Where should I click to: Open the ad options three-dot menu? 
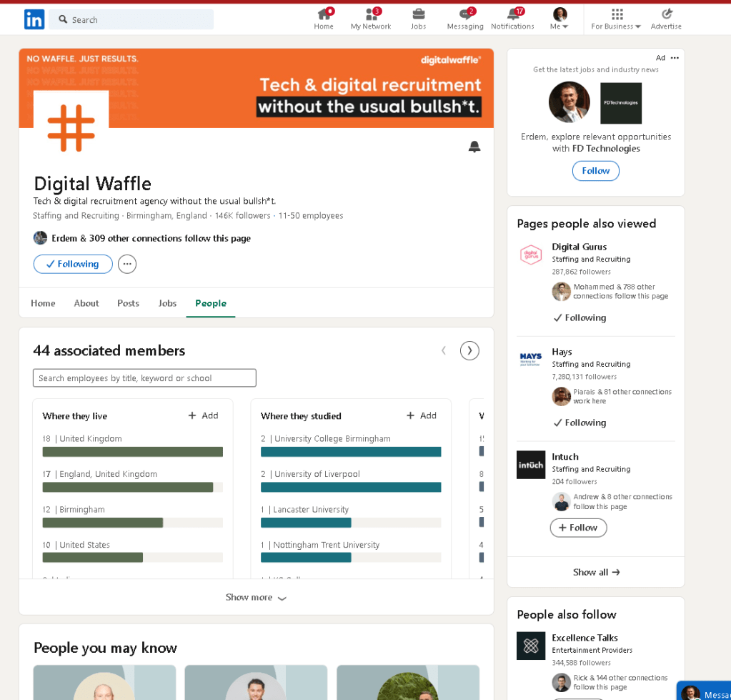[675, 58]
